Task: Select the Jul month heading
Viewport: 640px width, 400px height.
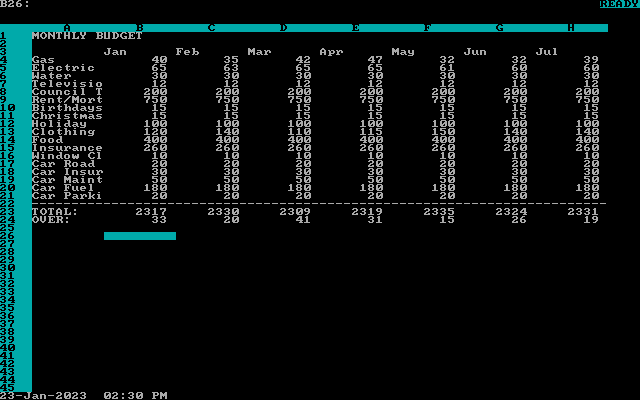Action: (x=547, y=52)
